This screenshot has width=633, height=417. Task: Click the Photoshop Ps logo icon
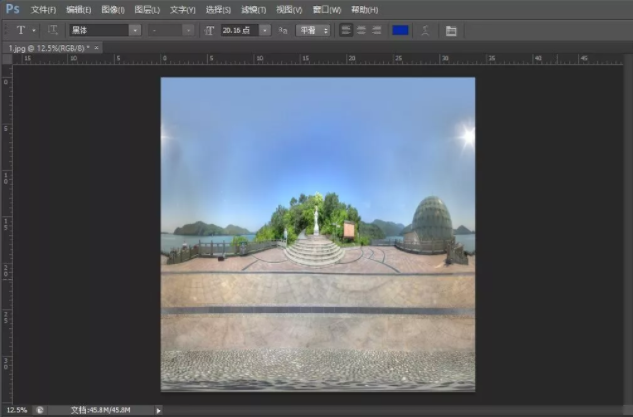(x=13, y=8)
